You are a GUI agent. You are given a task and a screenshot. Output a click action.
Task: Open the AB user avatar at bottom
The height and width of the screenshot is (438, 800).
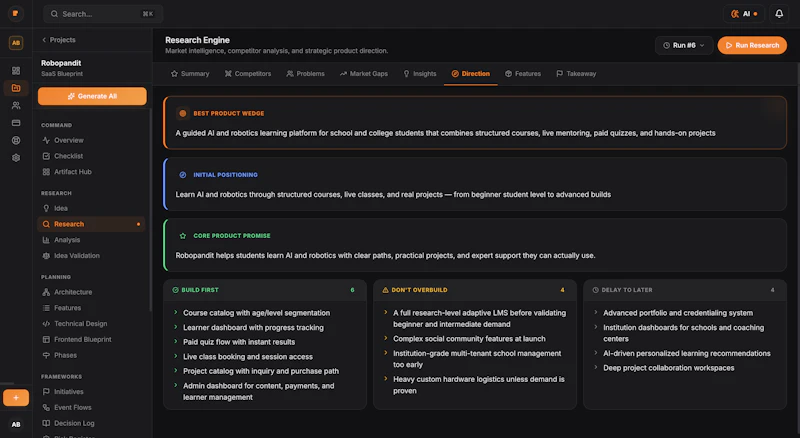coord(16,424)
